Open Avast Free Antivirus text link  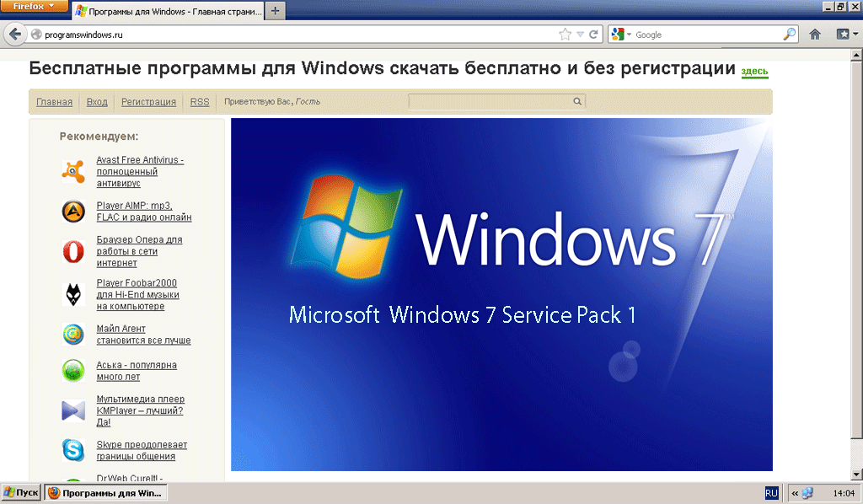[140, 171]
